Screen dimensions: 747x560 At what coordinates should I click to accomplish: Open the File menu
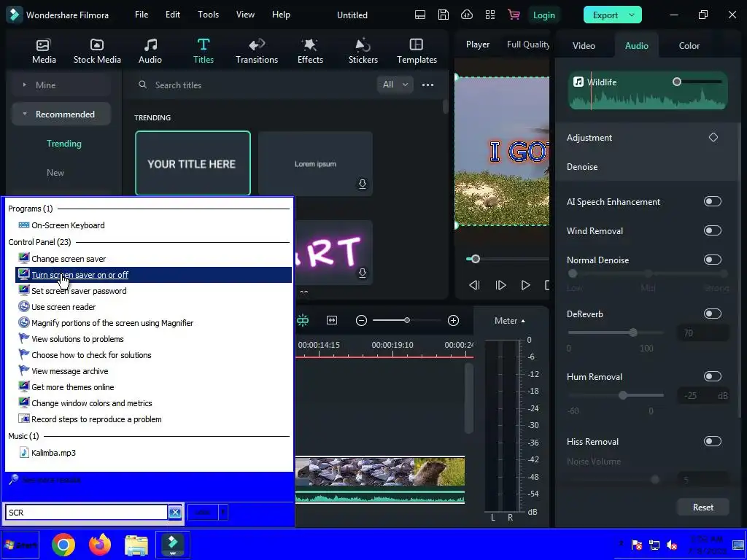pyautogui.click(x=142, y=15)
